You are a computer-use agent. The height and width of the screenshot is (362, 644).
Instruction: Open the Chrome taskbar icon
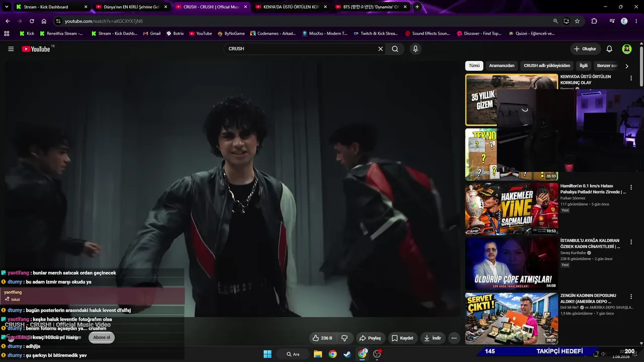click(x=333, y=354)
